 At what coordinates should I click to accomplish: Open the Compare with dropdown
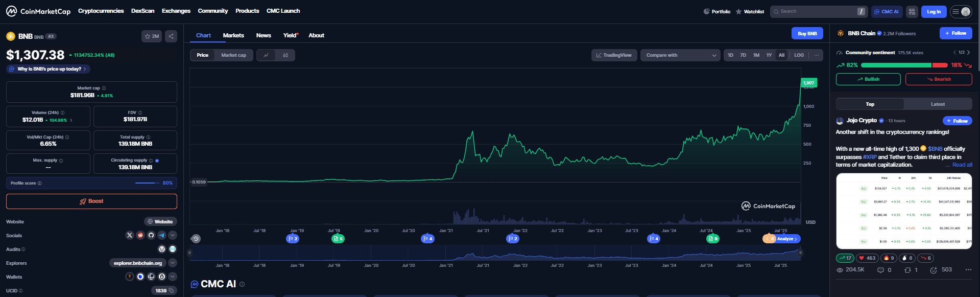pyautogui.click(x=681, y=55)
